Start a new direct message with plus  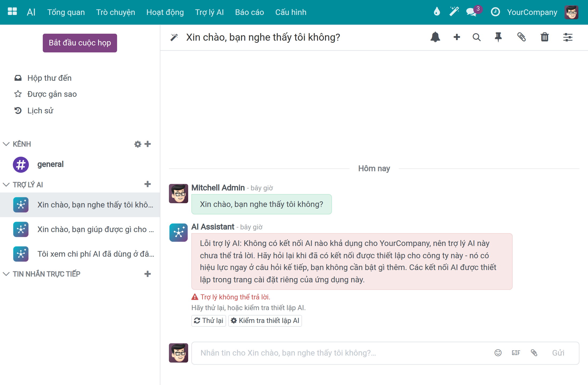[148, 274]
